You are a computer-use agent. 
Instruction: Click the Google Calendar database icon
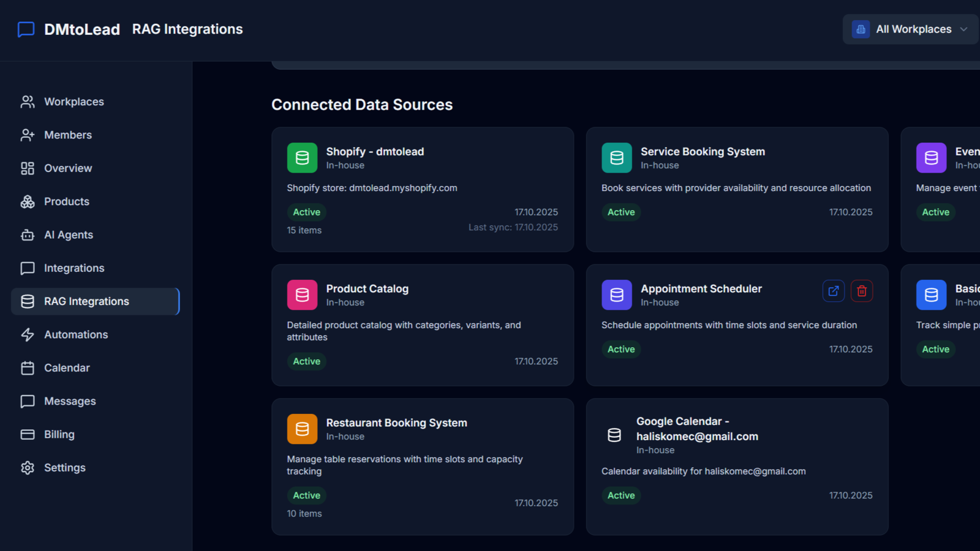pyautogui.click(x=614, y=435)
